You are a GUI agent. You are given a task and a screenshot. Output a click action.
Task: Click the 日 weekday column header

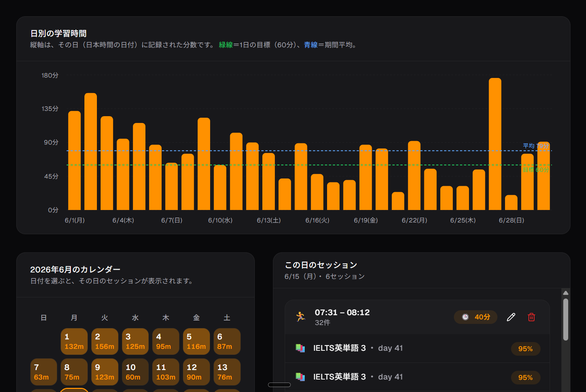pos(44,318)
